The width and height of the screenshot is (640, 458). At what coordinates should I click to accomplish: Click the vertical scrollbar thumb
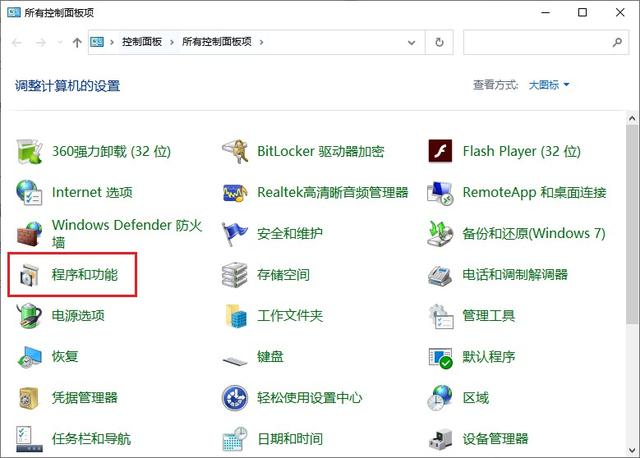coord(632,224)
